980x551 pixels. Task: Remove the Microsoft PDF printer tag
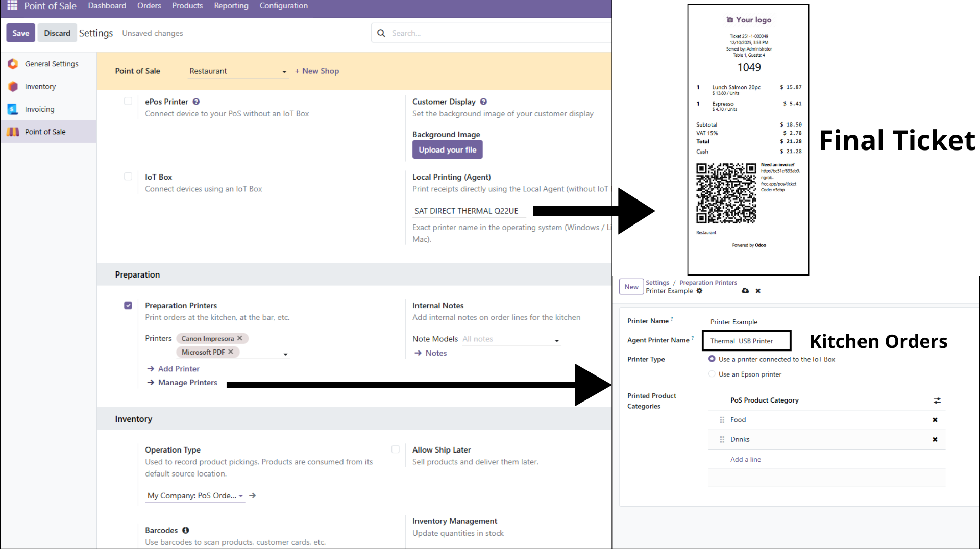[231, 352]
